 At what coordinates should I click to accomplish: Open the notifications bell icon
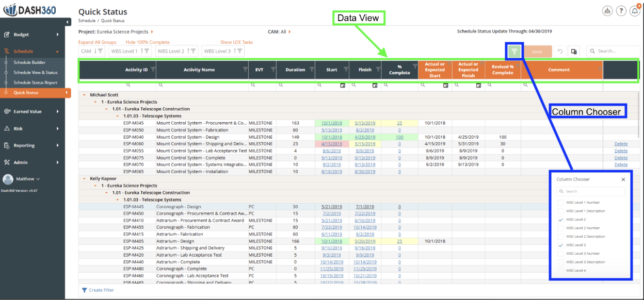pyautogui.click(x=635, y=11)
